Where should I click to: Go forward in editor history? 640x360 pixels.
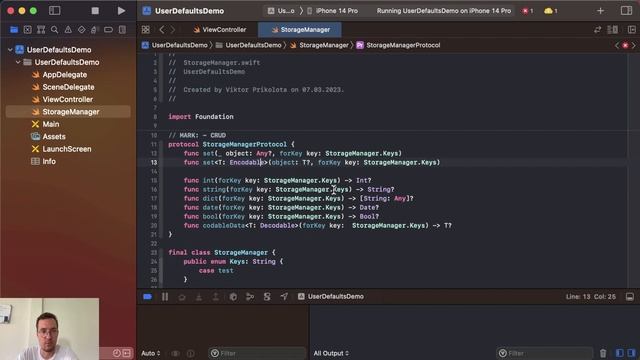pos(173,30)
